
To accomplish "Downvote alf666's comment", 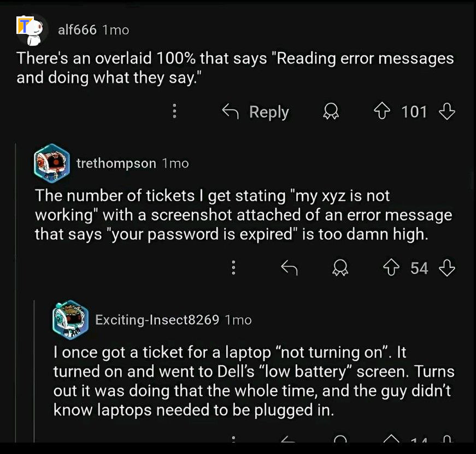I will (x=447, y=111).
